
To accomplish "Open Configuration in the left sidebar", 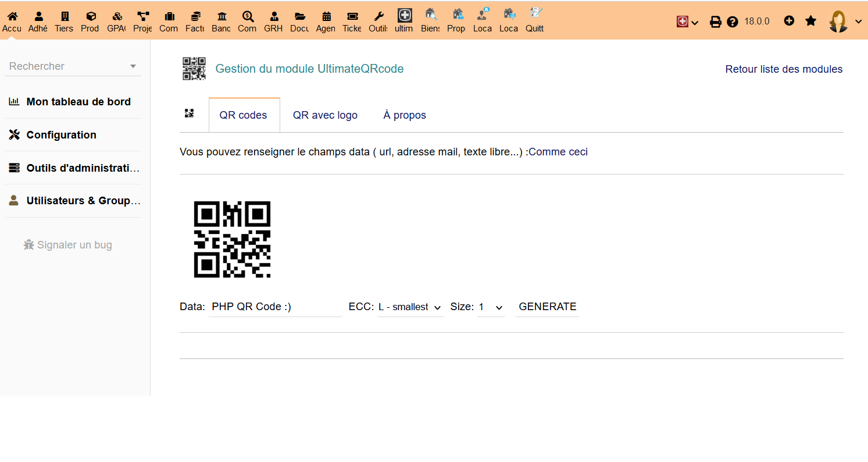I will tap(61, 135).
